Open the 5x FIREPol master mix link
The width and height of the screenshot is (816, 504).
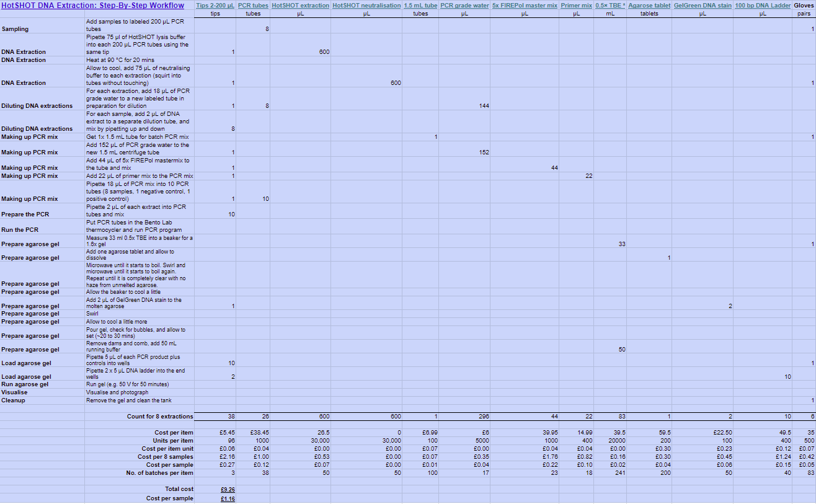point(525,6)
